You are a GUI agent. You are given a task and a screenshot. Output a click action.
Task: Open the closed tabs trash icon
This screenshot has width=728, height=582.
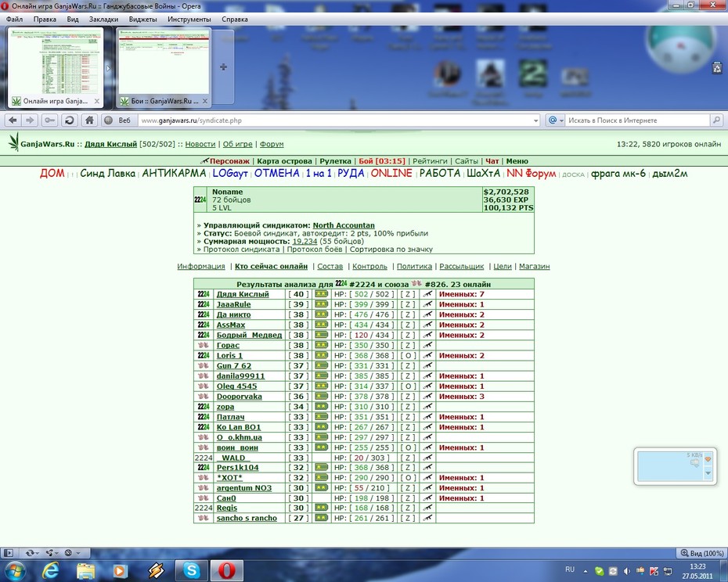coord(717,68)
